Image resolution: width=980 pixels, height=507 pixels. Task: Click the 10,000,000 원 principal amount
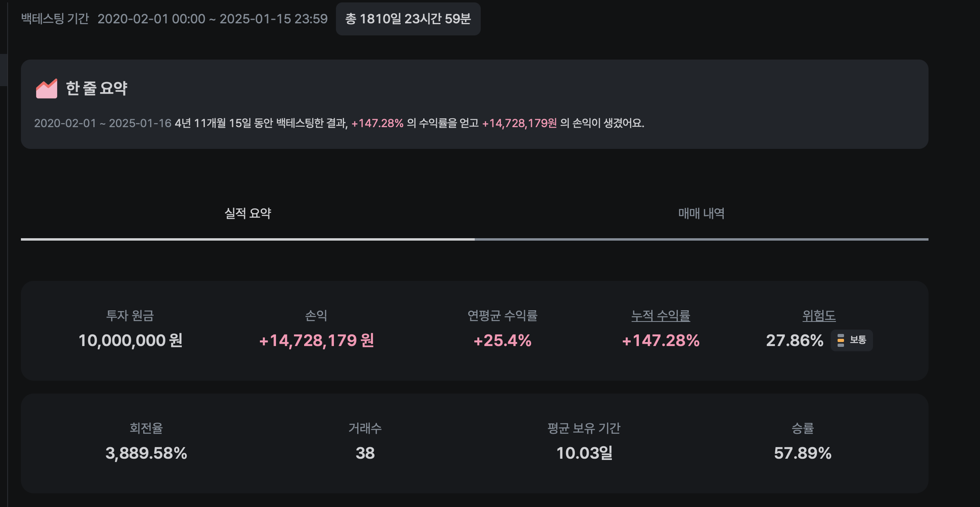tap(130, 341)
